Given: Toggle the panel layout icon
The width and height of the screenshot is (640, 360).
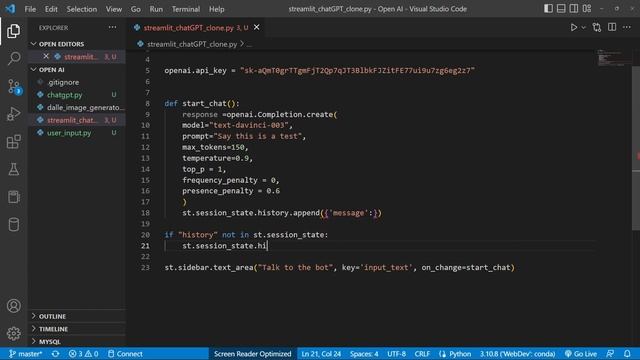Looking at the screenshot, I should (x=561, y=9).
